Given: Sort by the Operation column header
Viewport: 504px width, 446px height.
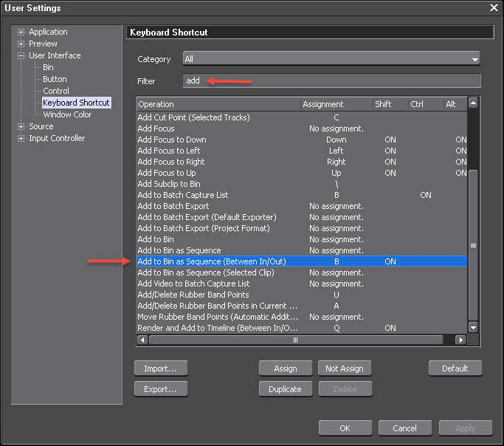Looking at the screenshot, I should 218,105.
